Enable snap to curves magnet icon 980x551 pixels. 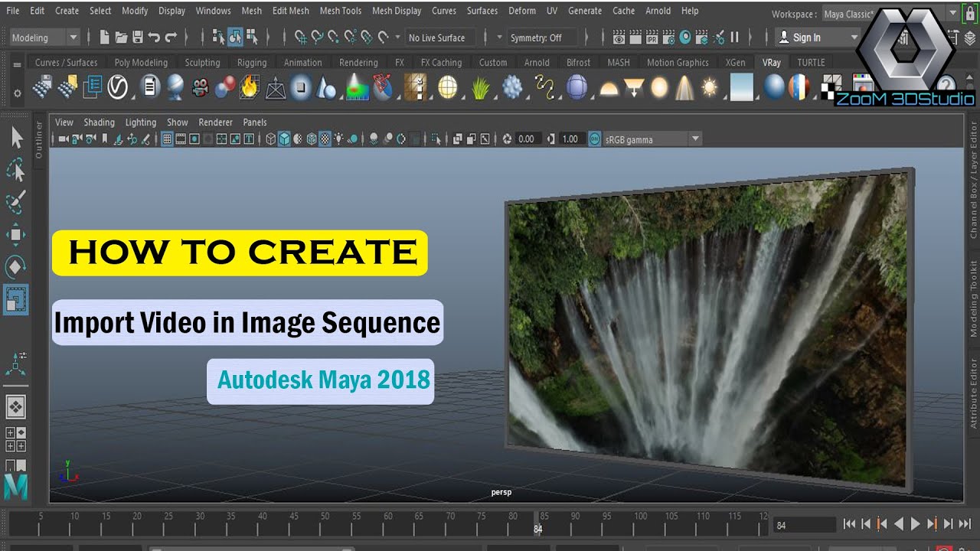click(317, 37)
